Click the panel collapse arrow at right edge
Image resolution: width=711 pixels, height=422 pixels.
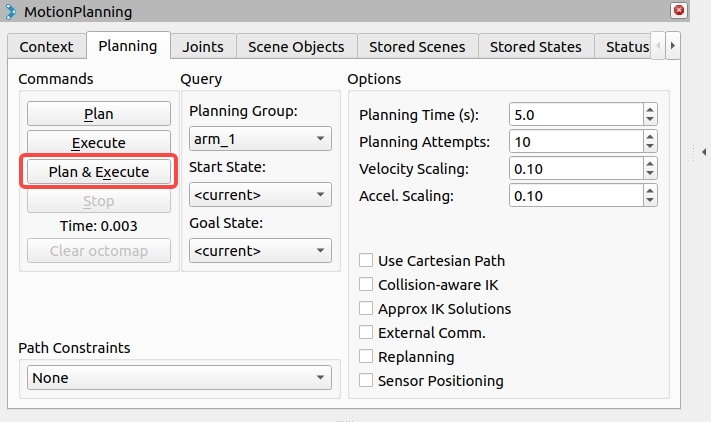pyautogui.click(x=704, y=152)
